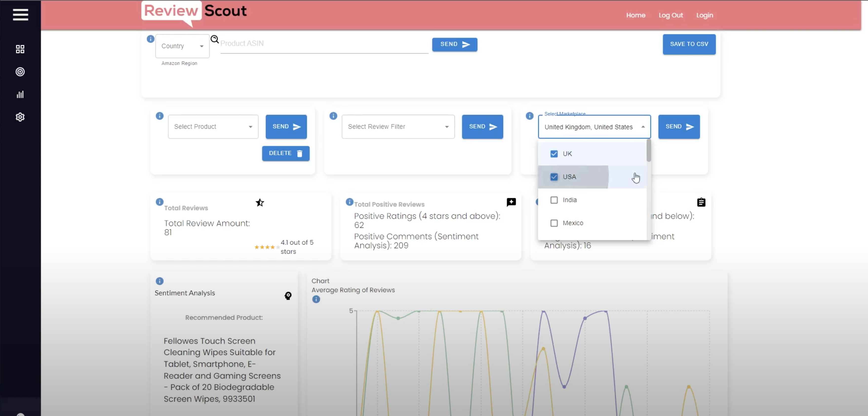Click info icon next to Country dropdown
Viewport: 868px width, 416px height.
coord(151,39)
